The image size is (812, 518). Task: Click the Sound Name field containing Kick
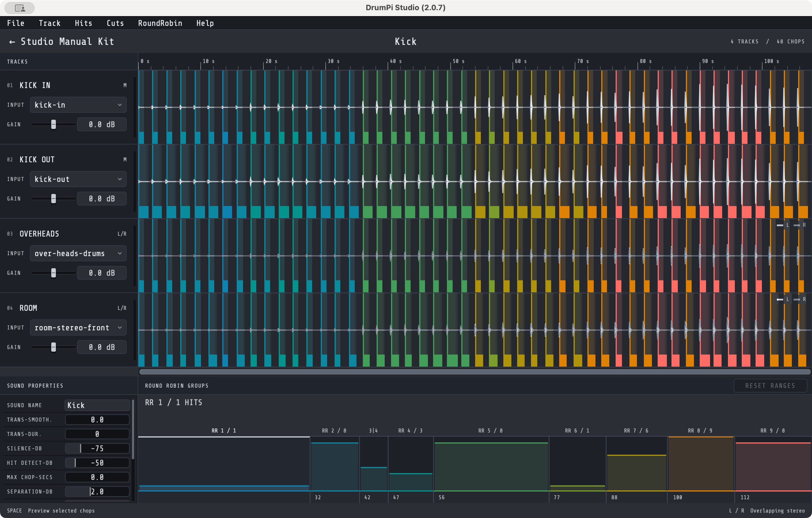[x=97, y=405]
